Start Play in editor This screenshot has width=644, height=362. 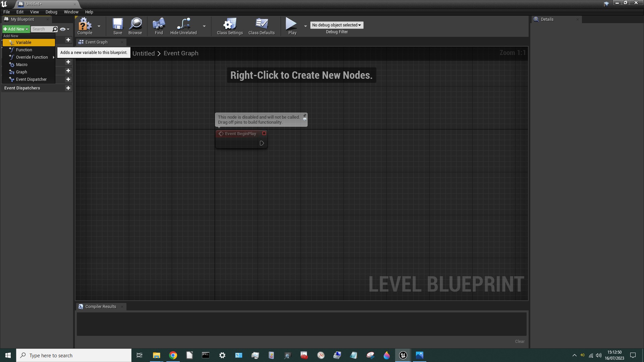pos(292,26)
